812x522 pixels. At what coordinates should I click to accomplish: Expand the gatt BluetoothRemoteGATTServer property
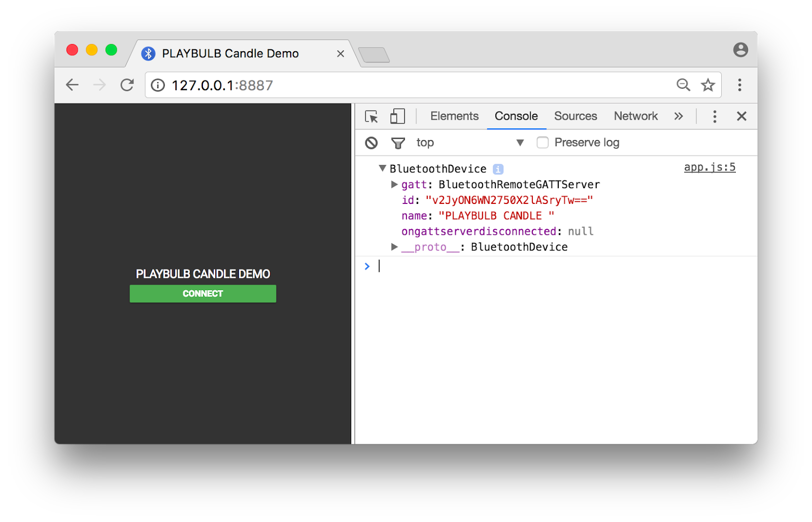[394, 184]
